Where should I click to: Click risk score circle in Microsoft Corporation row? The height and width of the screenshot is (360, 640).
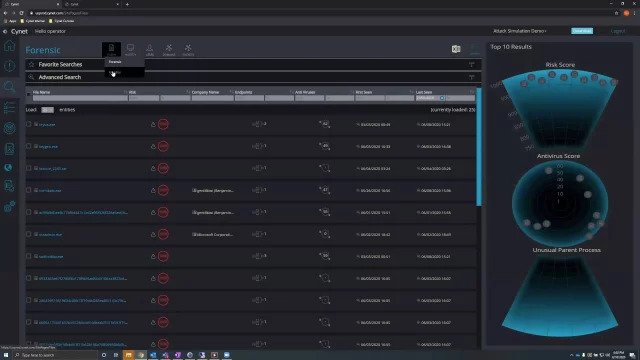163,234
